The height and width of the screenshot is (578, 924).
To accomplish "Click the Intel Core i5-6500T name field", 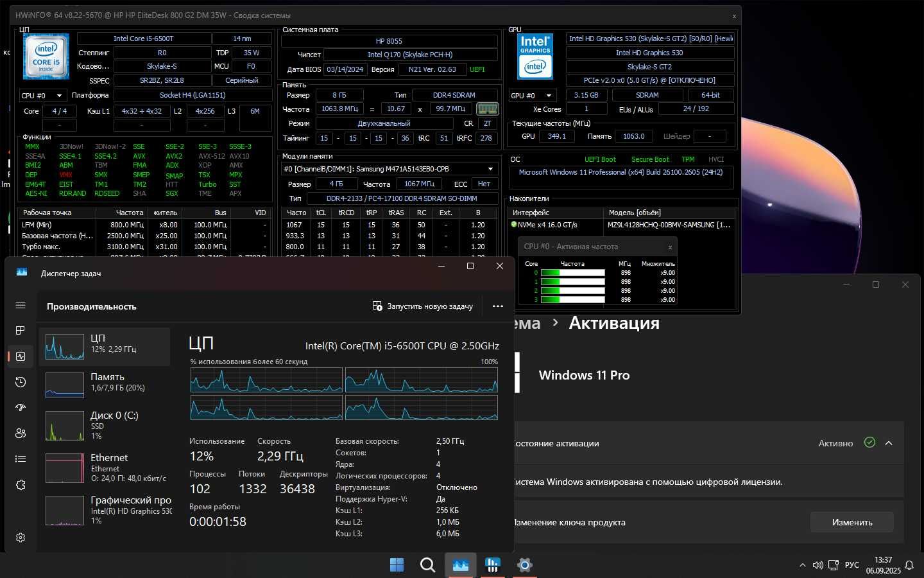I will pyautogui.click(x=144, y=39).
